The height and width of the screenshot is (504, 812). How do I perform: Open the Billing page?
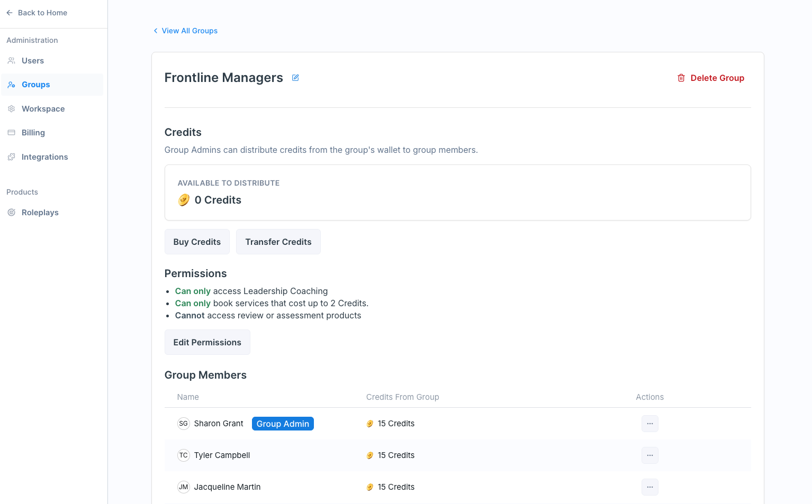[x=52, y=133]
